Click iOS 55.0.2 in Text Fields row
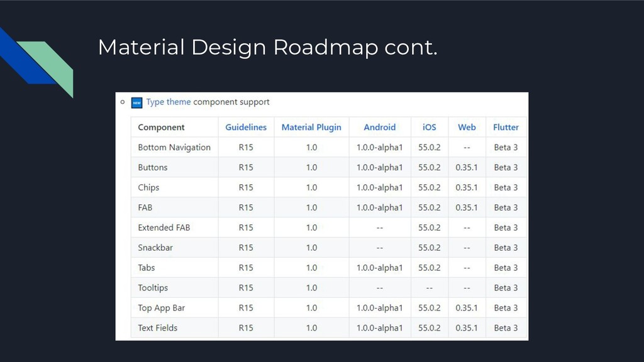Screen dimensions: 644x362 tap(429, 328)
